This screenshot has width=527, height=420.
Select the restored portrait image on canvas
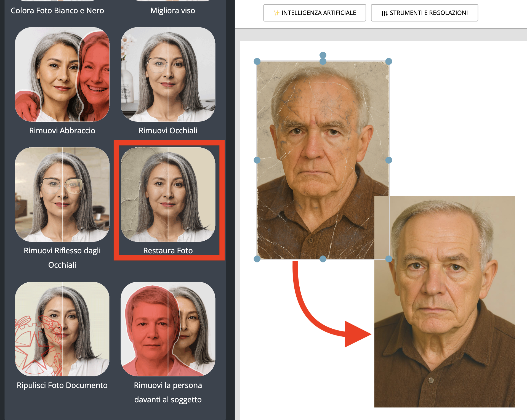tap(445, 317)
